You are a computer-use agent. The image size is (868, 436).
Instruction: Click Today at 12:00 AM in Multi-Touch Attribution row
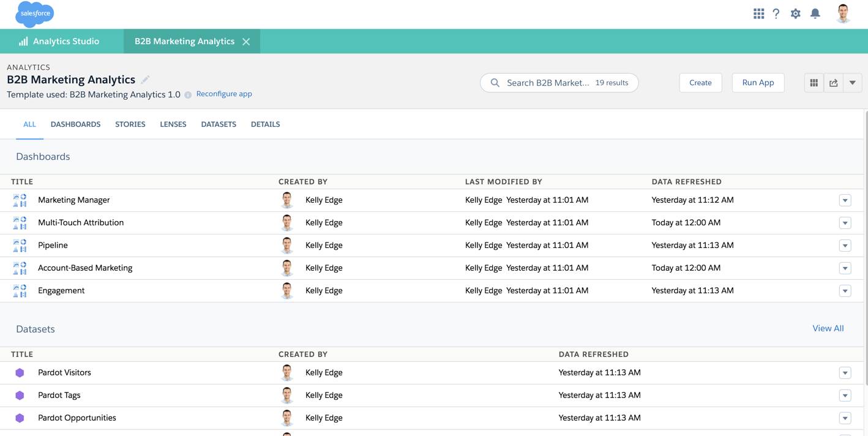click(686, 223)
